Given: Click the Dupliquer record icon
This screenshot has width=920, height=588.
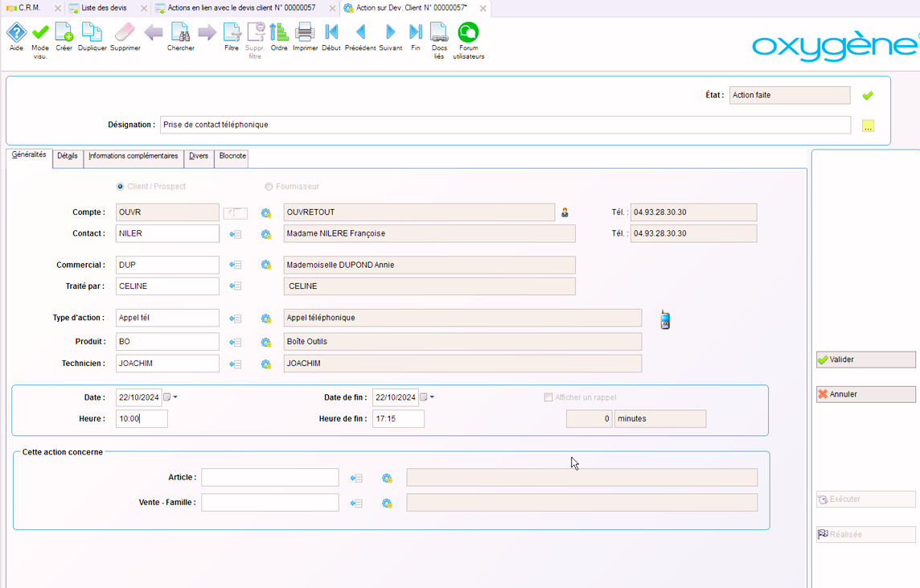Looking at the screenshot, I should click(x=92, y=33).
